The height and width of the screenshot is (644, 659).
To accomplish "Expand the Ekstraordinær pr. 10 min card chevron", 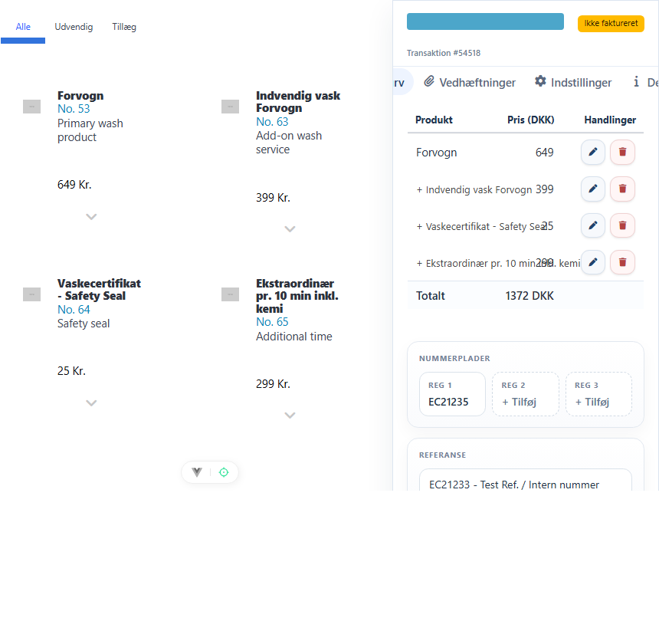I will 290,416.
